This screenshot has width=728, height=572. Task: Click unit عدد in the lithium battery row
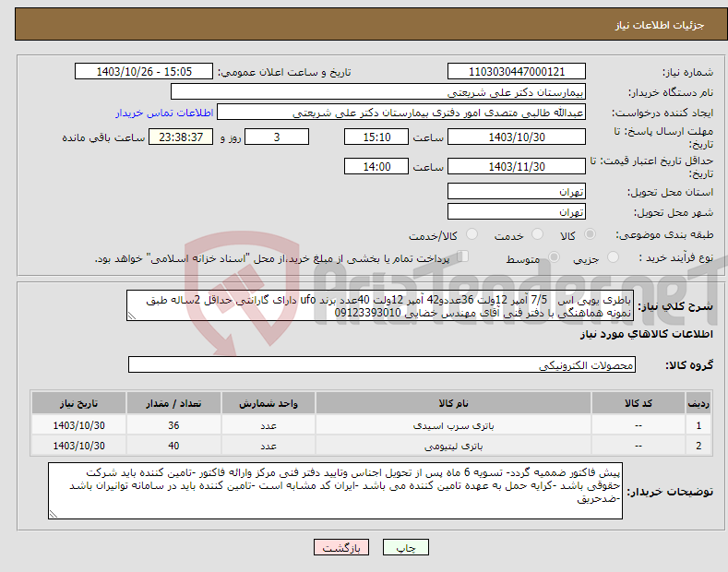click(269, 446)
